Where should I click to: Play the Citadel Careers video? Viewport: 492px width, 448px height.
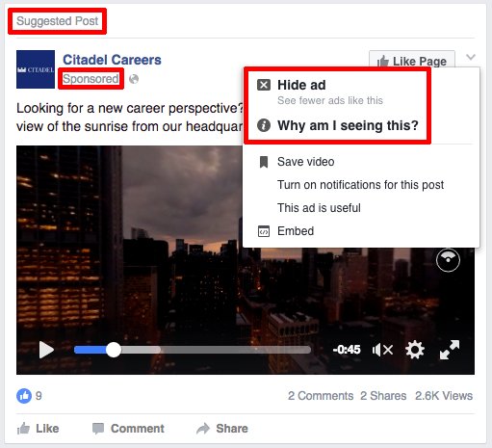(x=46, y=350)
